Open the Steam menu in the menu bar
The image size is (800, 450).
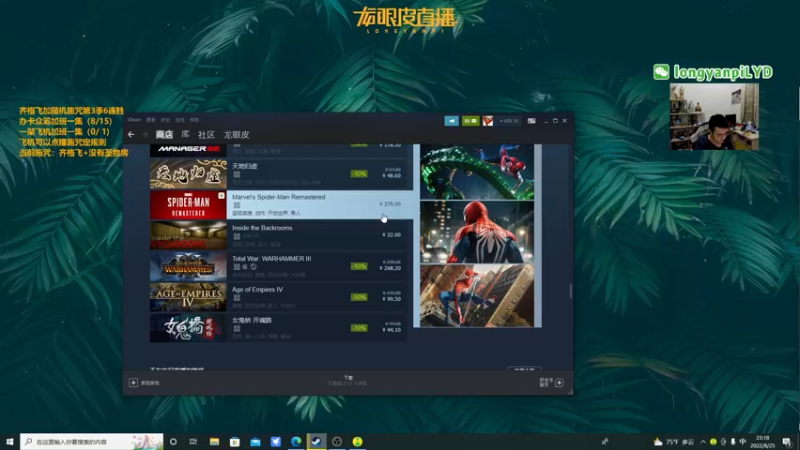(x=134, y=120)
